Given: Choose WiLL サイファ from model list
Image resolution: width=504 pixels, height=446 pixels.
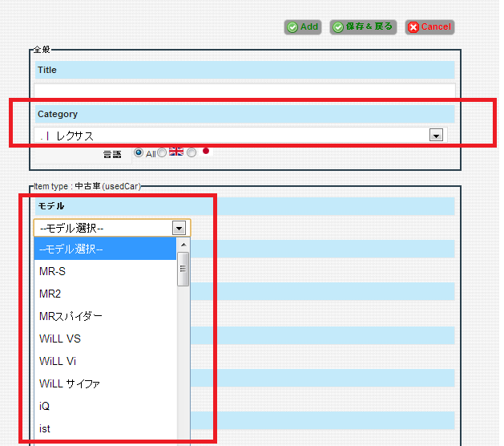Looking at the screenshot, I should (x=105, y=383).
